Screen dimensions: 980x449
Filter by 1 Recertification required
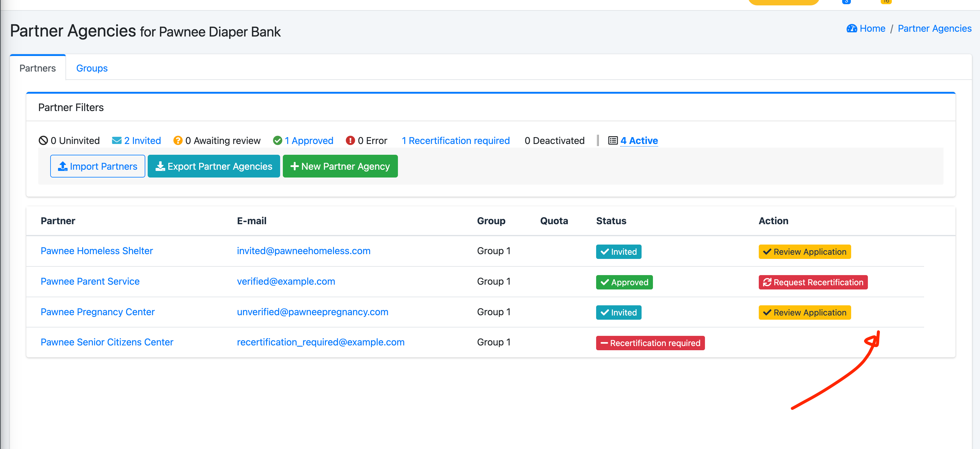tap(455, 140)
